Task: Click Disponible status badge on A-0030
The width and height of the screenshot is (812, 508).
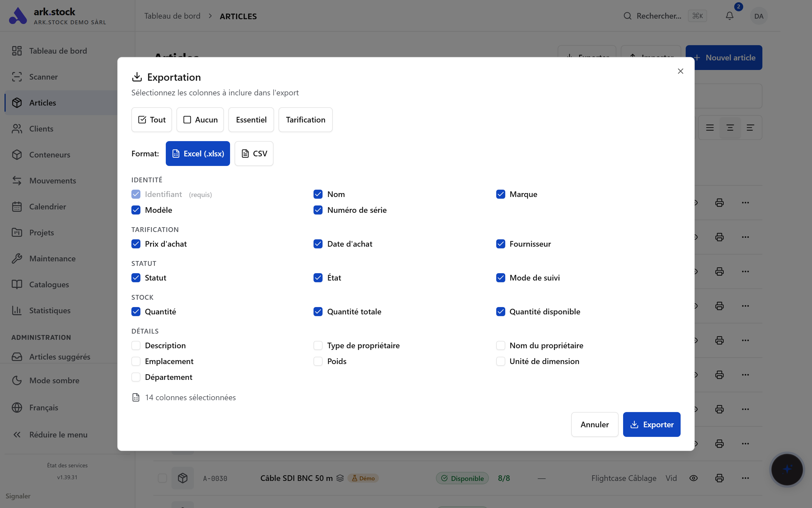Action: point(462,478)
